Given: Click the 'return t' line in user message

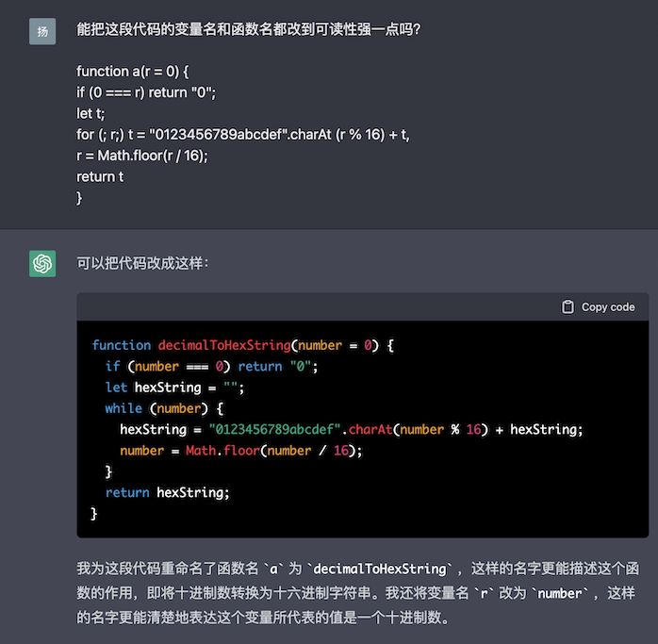Looking at the screenshot, I should [x=100, y=176].
